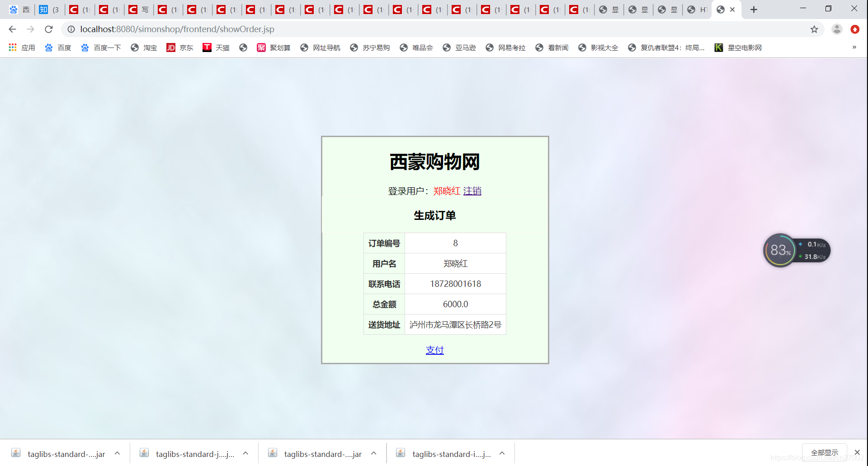Click the address 泸州市龙马潭区长桥路2号
The width and height of the screenshot is (868, 466).
[455, 324]
